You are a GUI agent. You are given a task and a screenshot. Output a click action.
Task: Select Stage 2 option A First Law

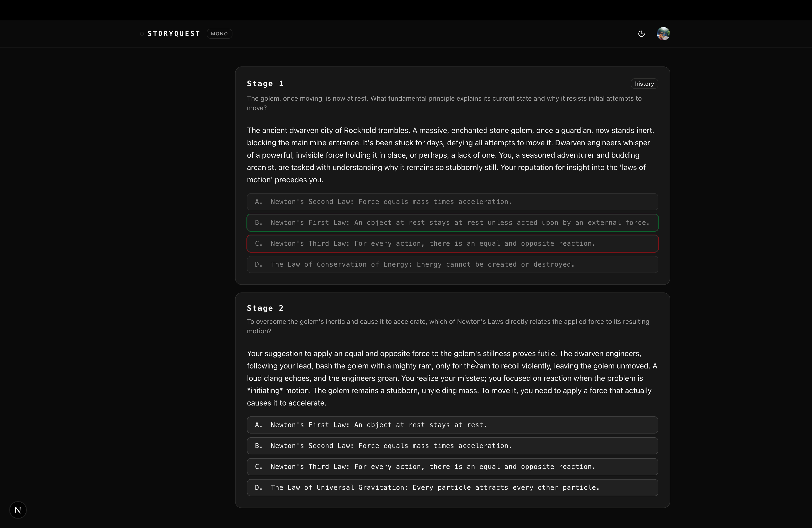[452, 425]
